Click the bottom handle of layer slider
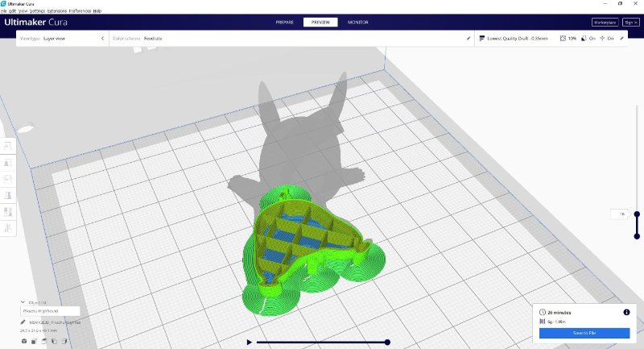Viewport: 644px width, 349px height. 637,236
